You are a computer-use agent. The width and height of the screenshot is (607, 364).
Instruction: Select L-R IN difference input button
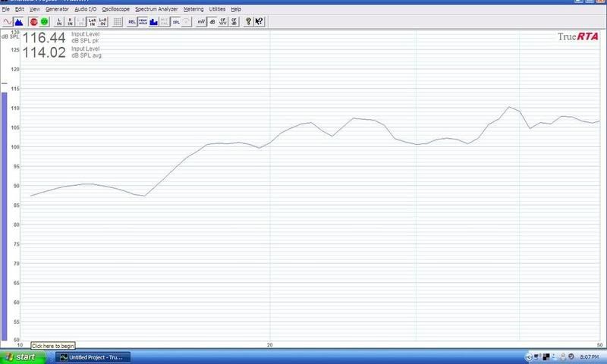point(102,22)
